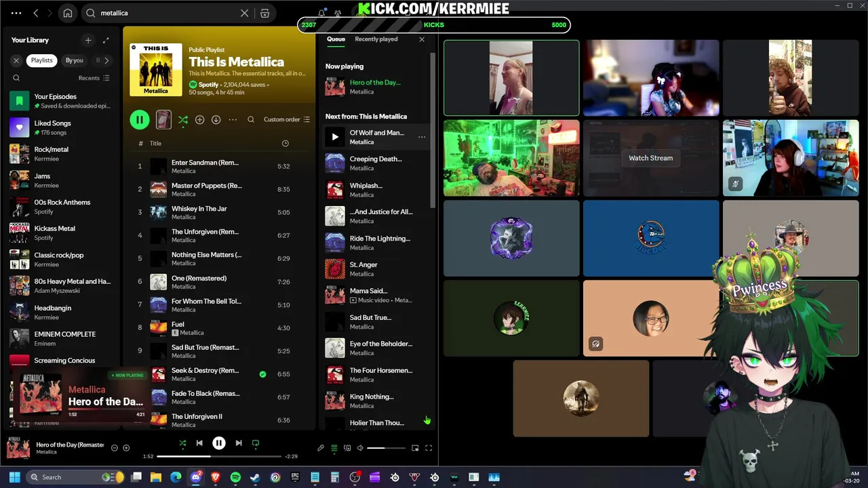The height and width of the screenshot is (488, 868).
Task: Toggle playlist shuffle in header row
Action: pyautogui.click(x=183, y=120)
